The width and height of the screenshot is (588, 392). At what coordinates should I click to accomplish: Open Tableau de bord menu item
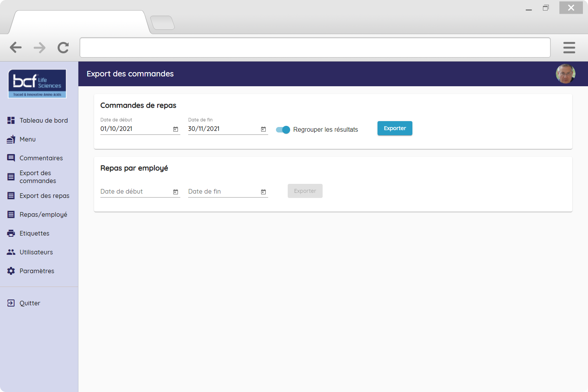pos(39,120)
